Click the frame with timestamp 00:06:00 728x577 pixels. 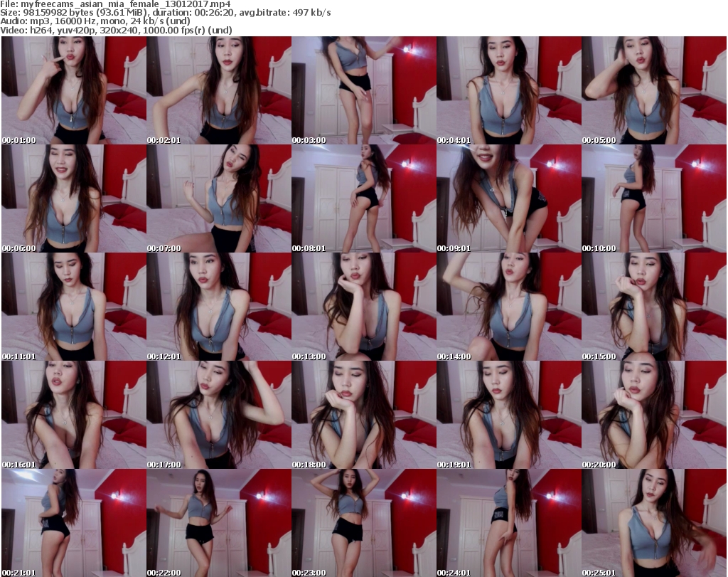[74, 198]
